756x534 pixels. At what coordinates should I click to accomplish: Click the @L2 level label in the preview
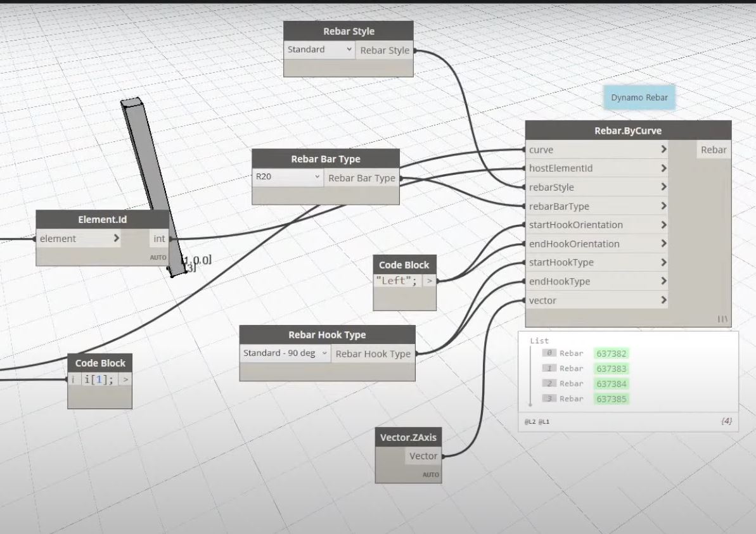pyautogui.click(x=530, y=422)
